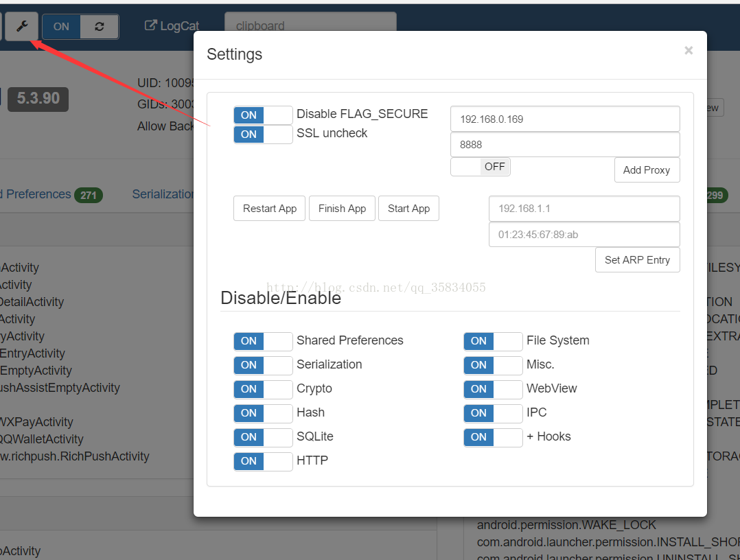
Task: Disable Shared Preferences hook toggle
Action: pyautogui.click(x=263, y=341)
